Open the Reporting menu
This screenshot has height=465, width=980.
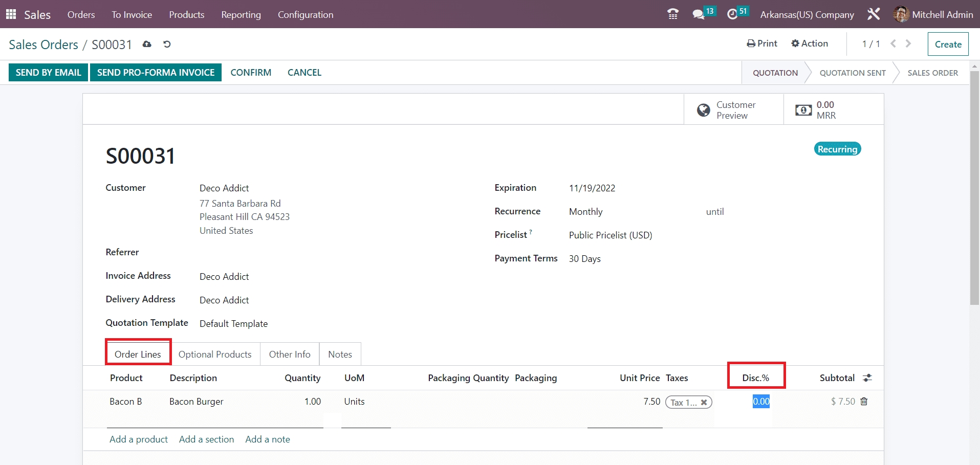pyautogui.click(x=241, y=15)
